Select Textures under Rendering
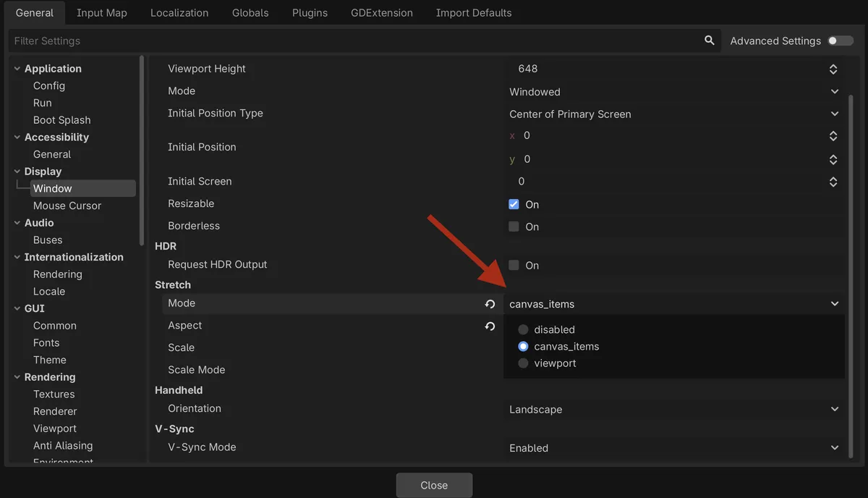 coord(54,394)
